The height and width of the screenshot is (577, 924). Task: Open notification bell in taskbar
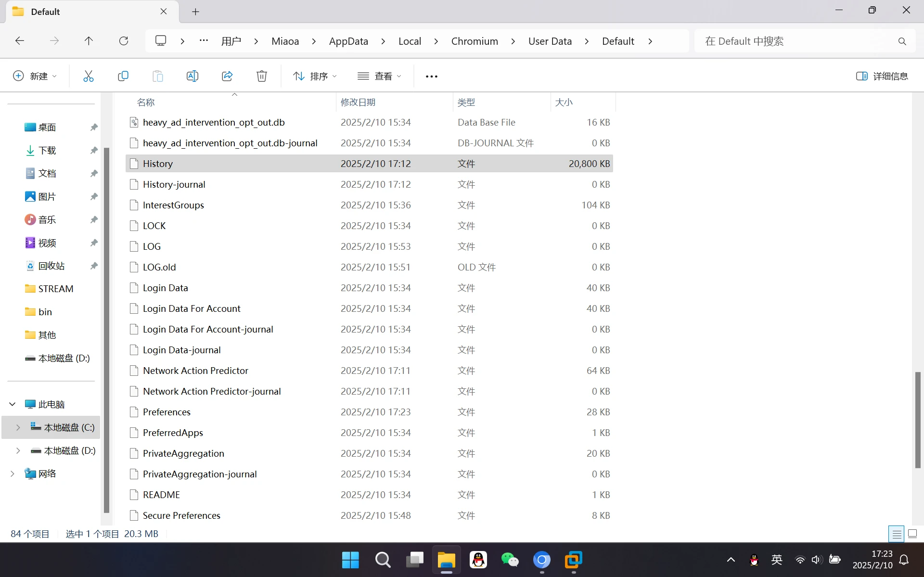(904, 560)
